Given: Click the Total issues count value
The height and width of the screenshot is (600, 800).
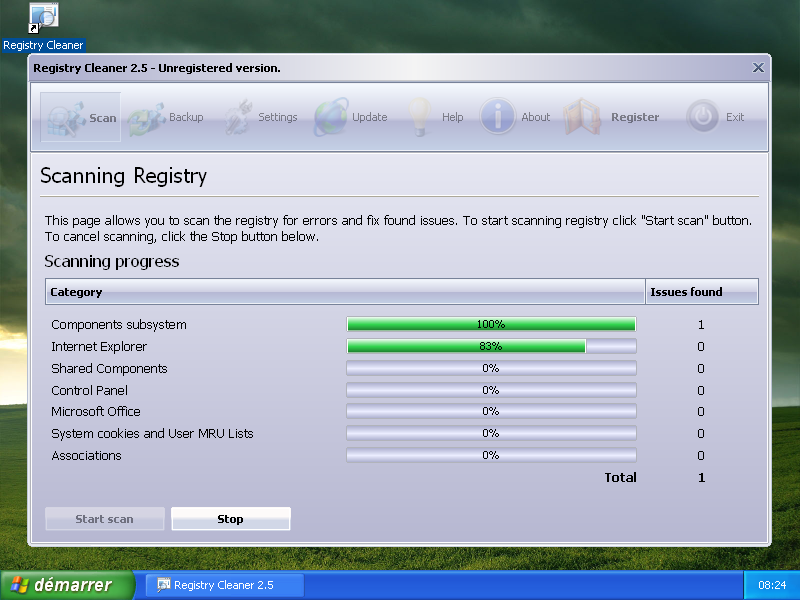Looking at the screenshot, I should click(x=702, y=478).
